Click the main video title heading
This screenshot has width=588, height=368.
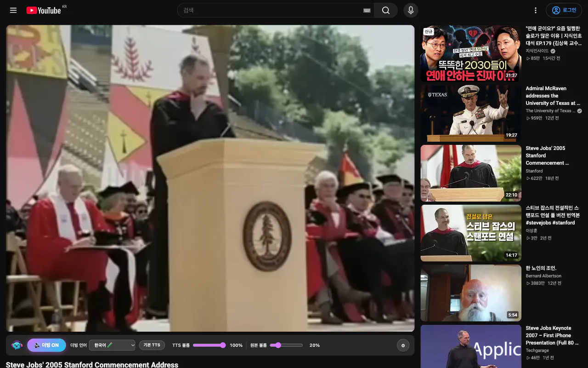point(92,365)
